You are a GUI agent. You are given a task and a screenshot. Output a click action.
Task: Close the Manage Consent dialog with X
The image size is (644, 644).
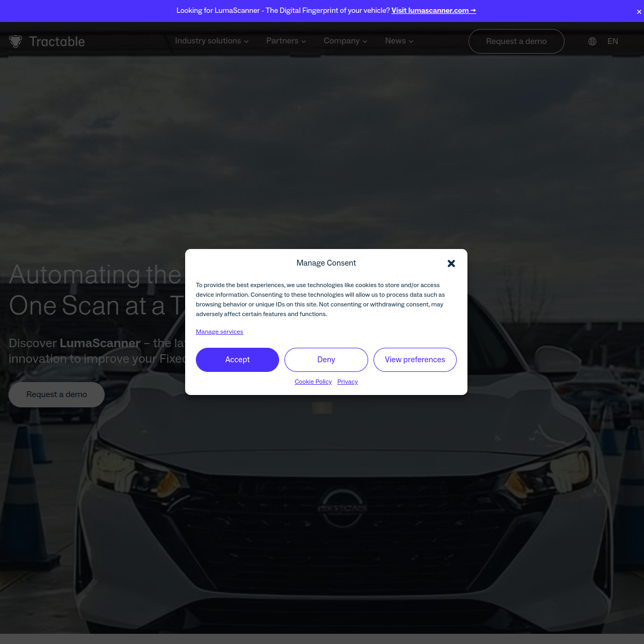pyautogui.click(x=451, y=264)
